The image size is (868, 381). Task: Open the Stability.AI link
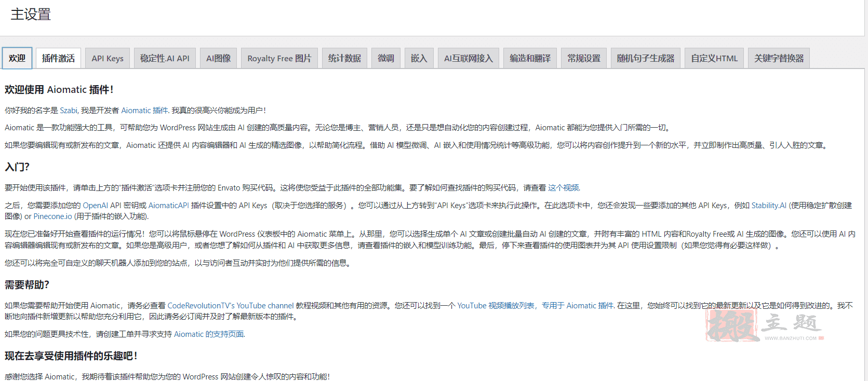click(x=769, y=206)
